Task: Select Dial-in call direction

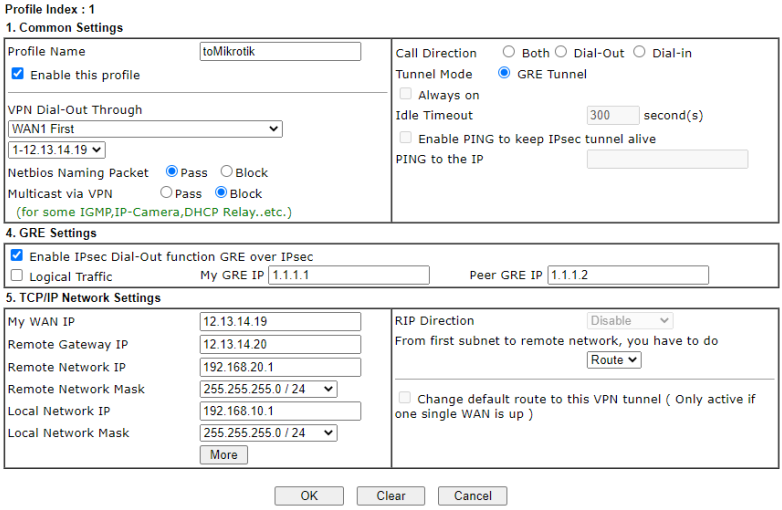Action: click(x=639, y=52)
